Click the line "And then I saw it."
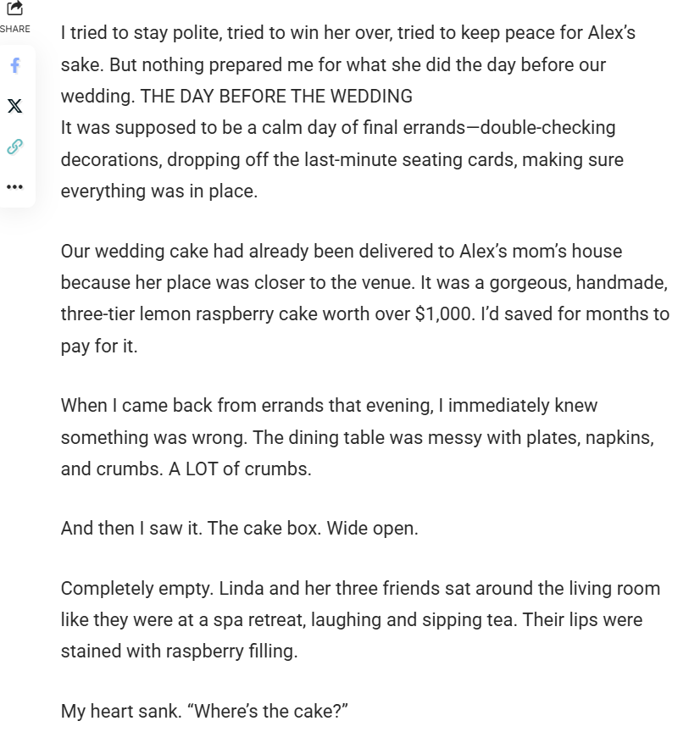This screenshot has width=700, height=732. tap(131, 529)
